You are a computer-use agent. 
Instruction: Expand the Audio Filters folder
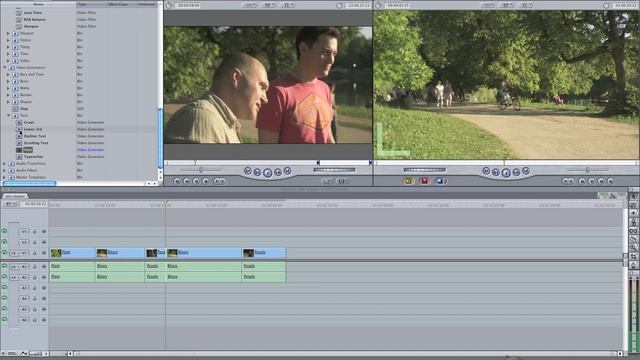click(x=4, y=171)
